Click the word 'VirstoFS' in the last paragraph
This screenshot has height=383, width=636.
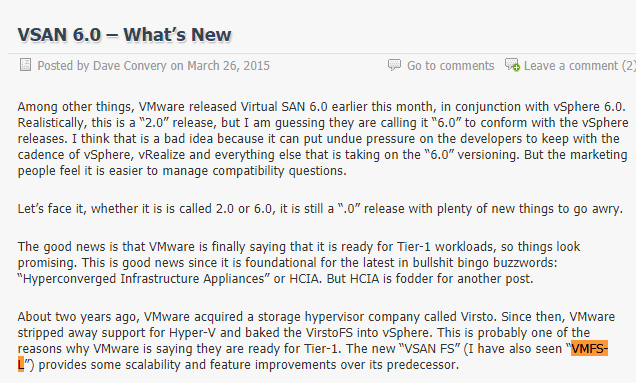pos(329,333)
